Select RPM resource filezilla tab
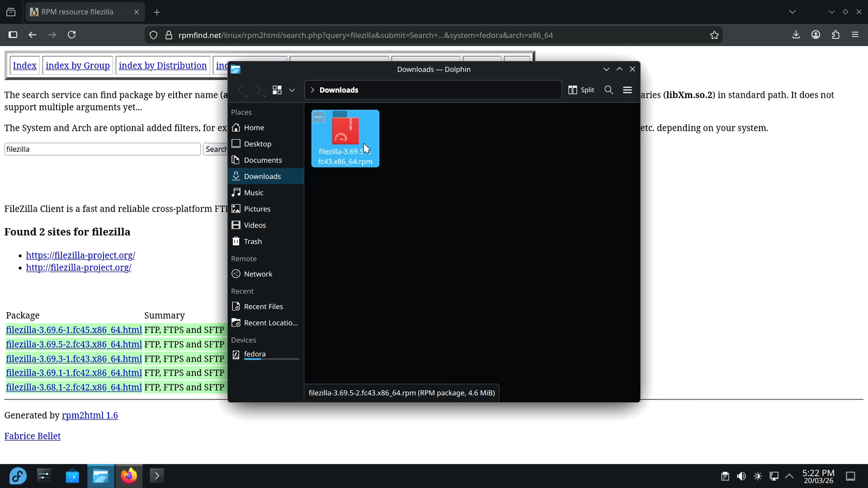Viewport: 868px width, 488px height. [85, 12]
